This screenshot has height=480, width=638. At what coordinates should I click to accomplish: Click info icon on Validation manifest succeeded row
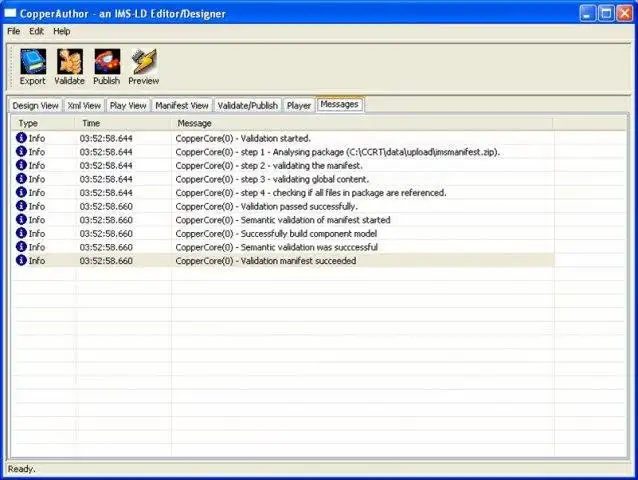[21, 260]
